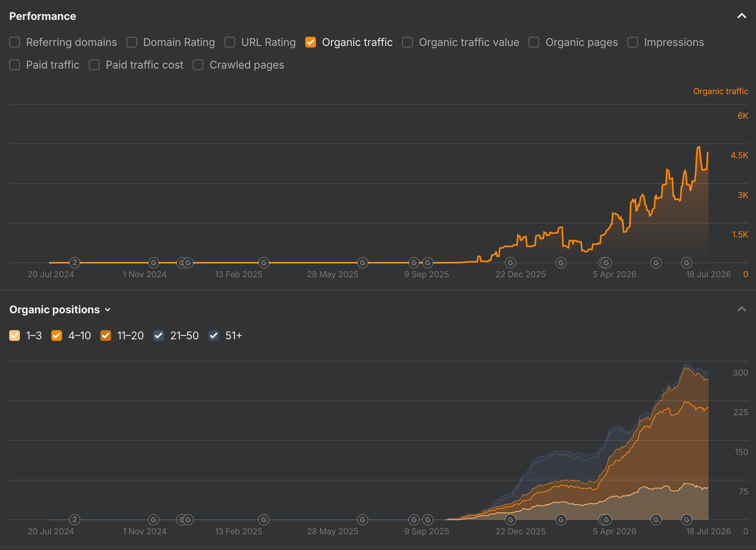Open Google update marker near 28 May 2025 in Performance chart

(363, 263)
